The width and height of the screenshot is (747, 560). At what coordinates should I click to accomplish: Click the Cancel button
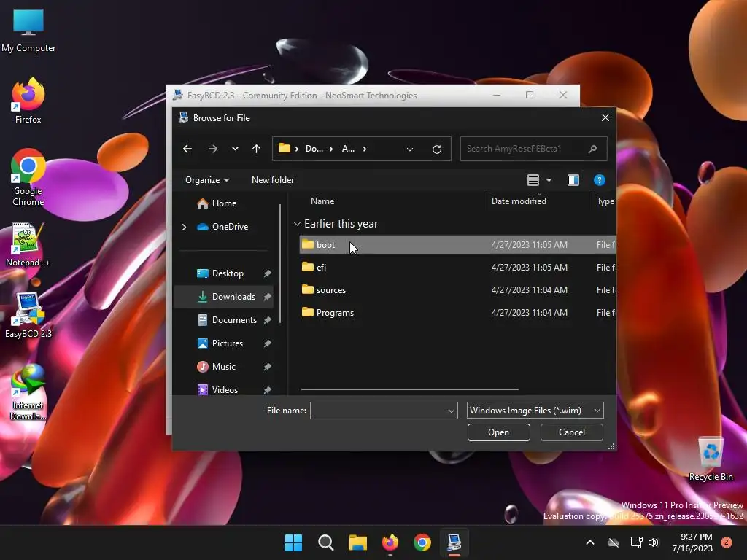(x=571, y=432)
